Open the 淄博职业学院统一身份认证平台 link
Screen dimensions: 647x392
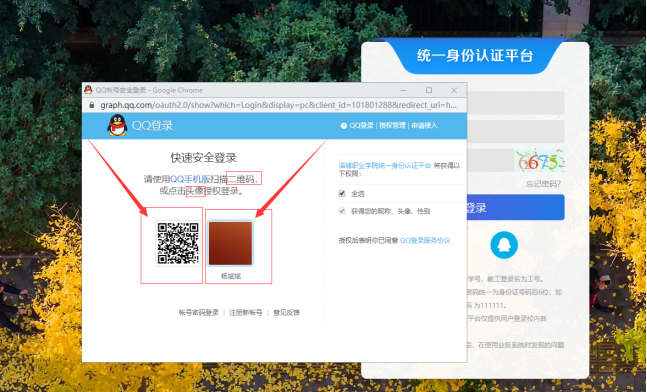[x=385, y=165]
